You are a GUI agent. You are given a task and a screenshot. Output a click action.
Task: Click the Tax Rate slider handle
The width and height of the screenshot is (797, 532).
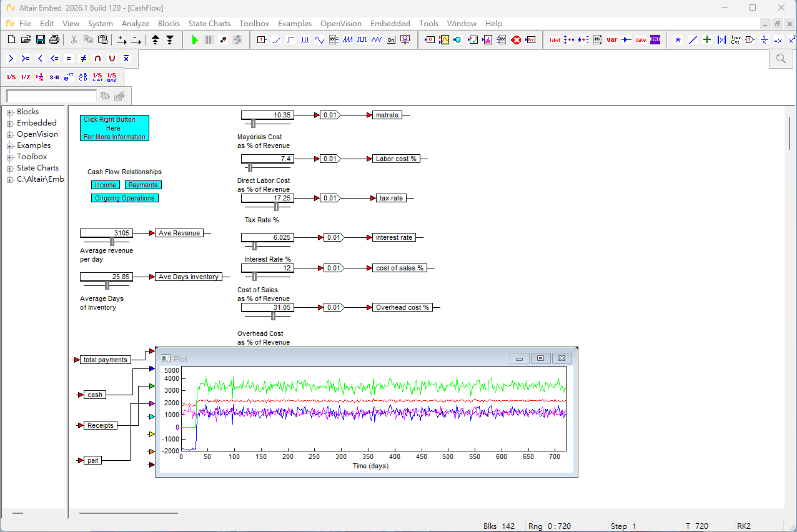point(276,207)
